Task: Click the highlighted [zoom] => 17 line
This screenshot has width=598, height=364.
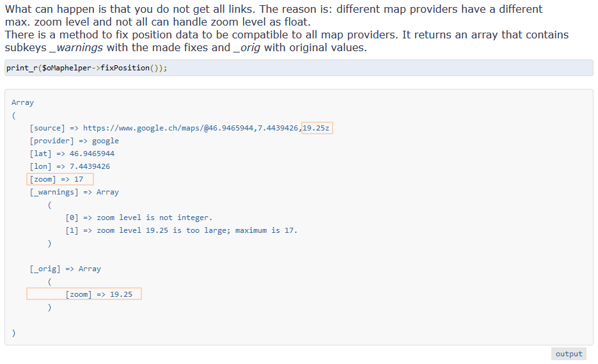Action: (x=60, y=179)
